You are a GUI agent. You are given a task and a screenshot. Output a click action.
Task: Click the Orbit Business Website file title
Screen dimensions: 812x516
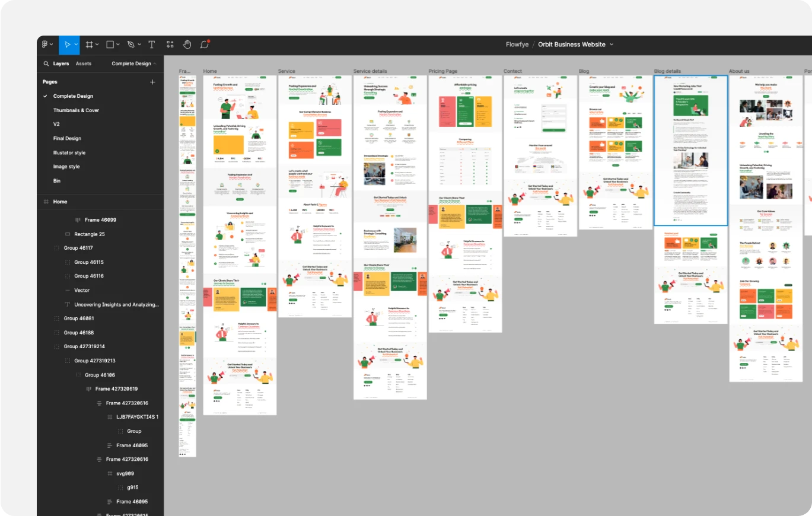click(x=572, y=44)
